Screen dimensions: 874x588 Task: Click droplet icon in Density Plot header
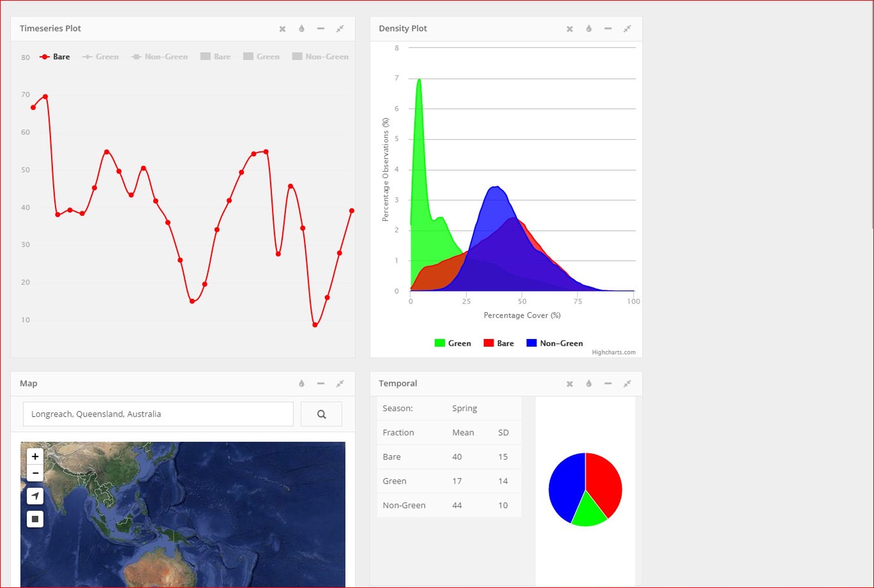click(589, 29)
